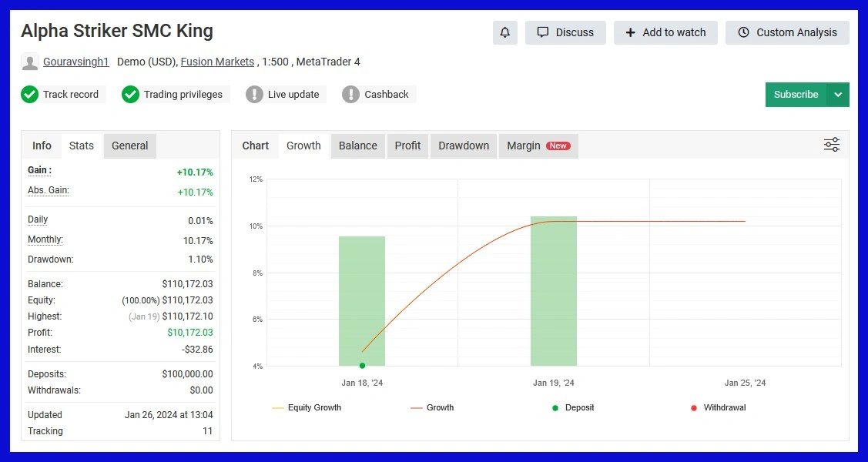
Task: Switch to the Balance chart tab
Action: click(358, 146)
